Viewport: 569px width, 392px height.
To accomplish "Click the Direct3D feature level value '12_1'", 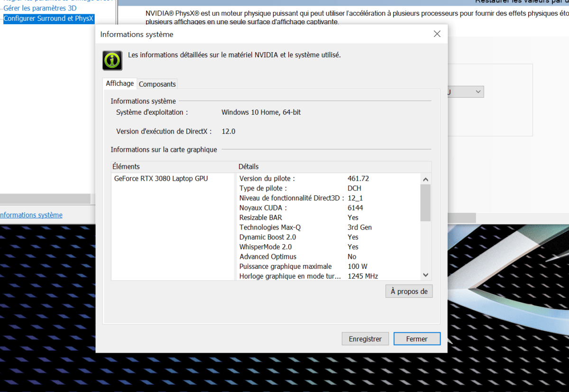I will (355, 198).
